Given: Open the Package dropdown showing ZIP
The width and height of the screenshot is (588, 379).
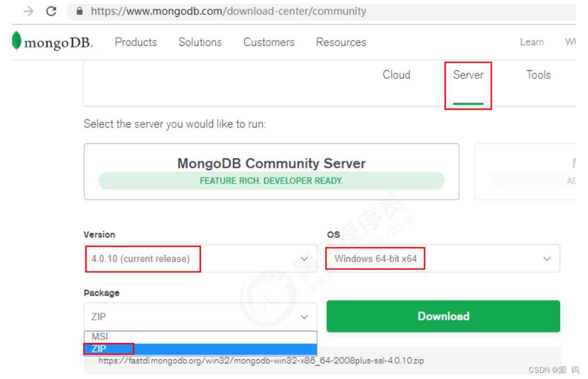Looking at the screenshot, I should [201, 317].
